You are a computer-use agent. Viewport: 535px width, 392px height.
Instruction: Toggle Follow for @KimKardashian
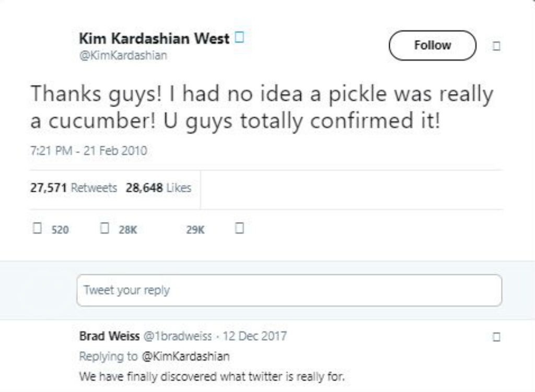pos(432,45)
